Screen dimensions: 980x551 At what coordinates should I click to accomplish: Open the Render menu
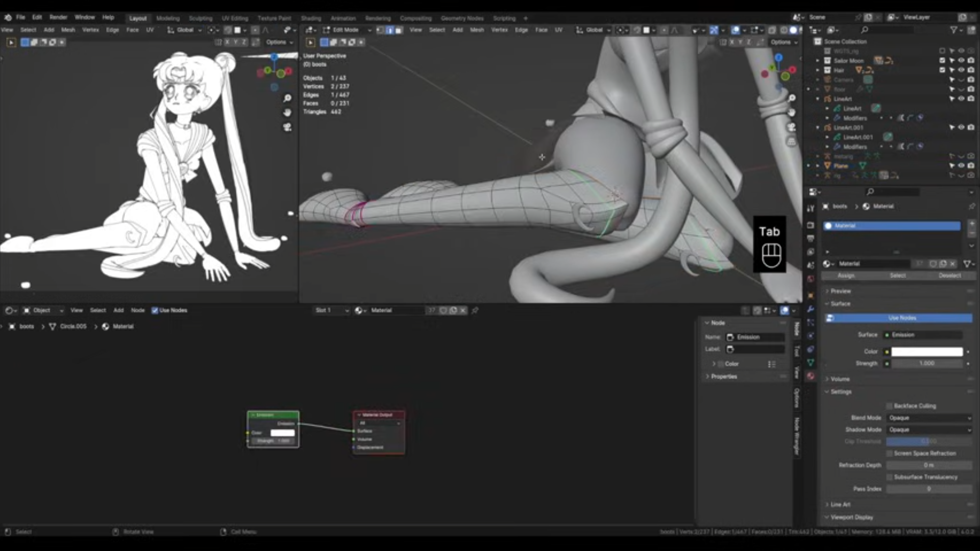(58, 17)
